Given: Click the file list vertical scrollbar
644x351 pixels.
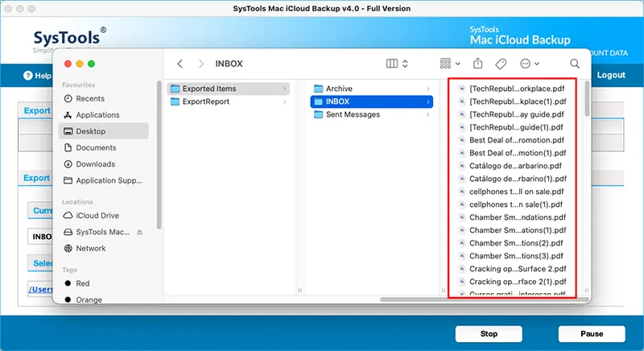Looking at the screenshot, I should (587, 98).
